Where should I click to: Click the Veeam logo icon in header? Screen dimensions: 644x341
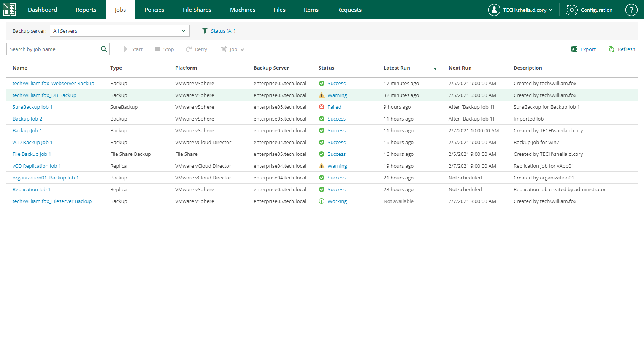click(x=10, y=10)
